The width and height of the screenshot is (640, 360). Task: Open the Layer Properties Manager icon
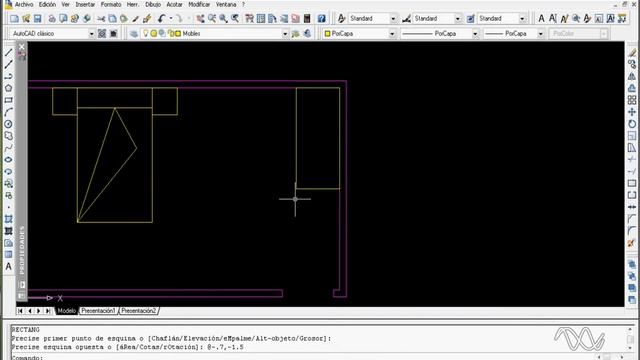(134, 33)
